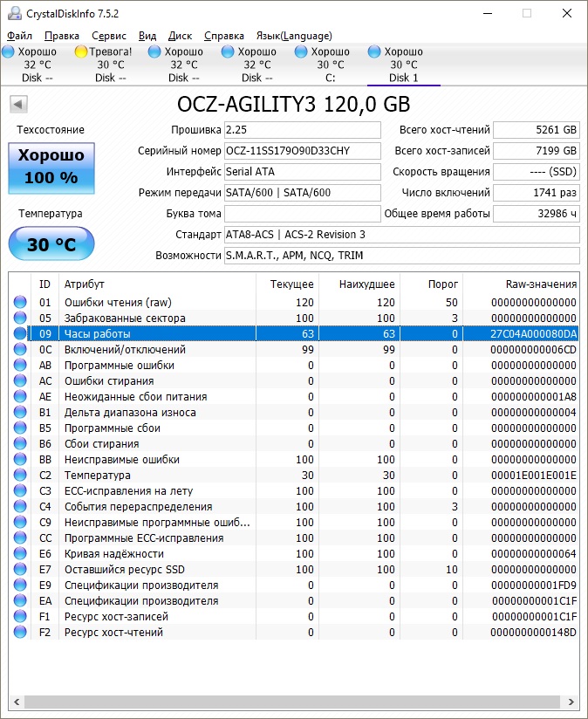
Task: Click status orb for C2 Температура row
Action: pyautogui.click(x=20, y=475)
